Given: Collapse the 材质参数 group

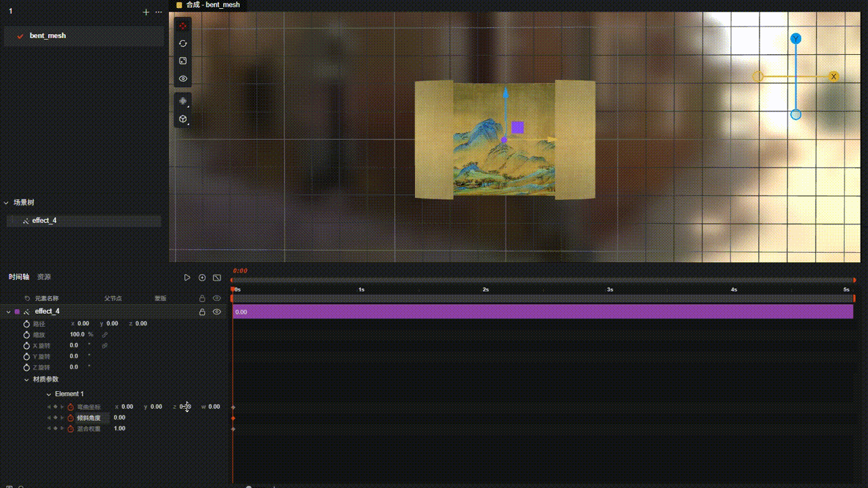Looking at the screenshot, I should [26, 380].
